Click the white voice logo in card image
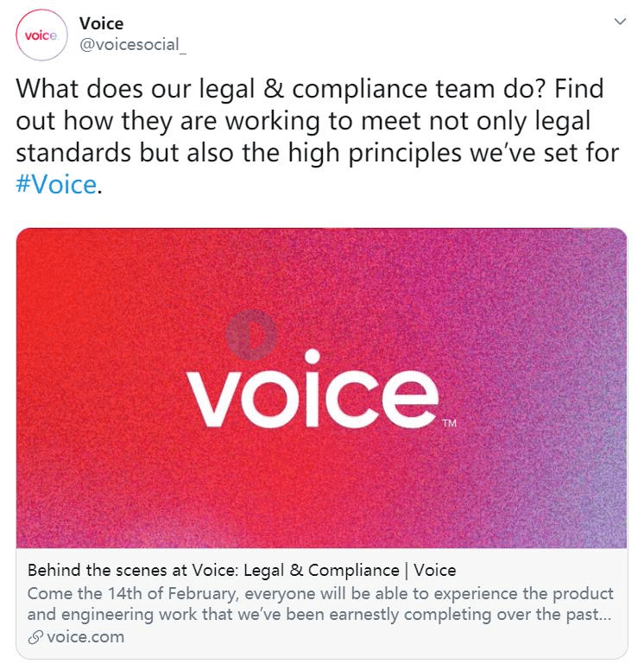The image size is (644, 670). [x=313, y=389]
